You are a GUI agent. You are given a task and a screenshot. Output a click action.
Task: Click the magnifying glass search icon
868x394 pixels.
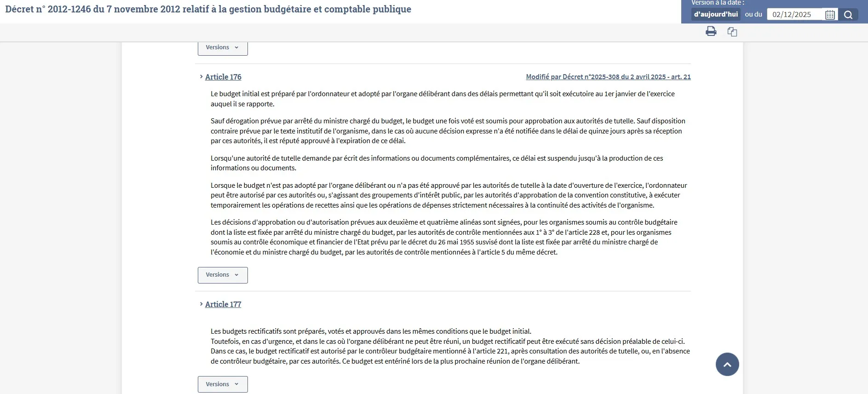[848, 15]
